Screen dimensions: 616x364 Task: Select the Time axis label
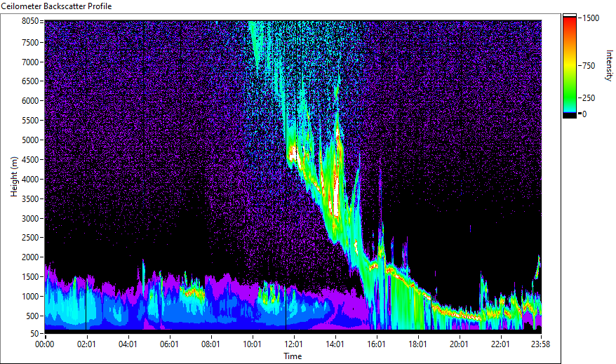pyautogui.click(x=293, y=356)
